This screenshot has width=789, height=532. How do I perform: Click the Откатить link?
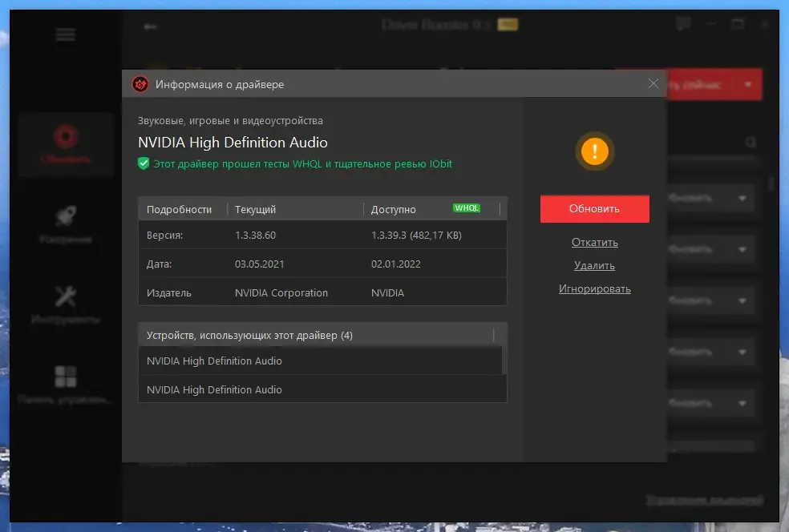594,243
